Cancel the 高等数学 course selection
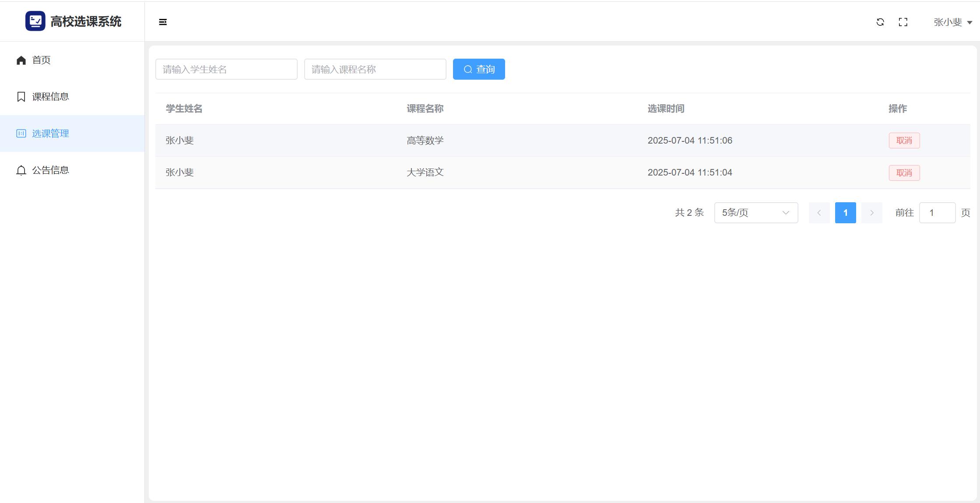The width and height of the screenshot is (980, 503). (x=904, y=141)
